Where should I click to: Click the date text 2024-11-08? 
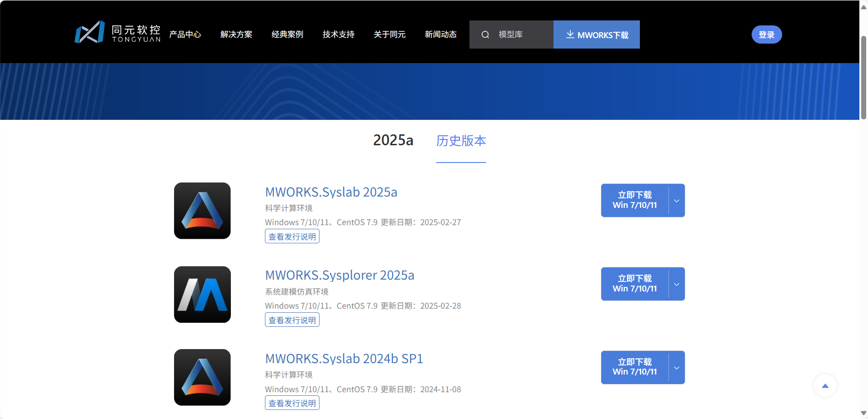coord(441,389)
